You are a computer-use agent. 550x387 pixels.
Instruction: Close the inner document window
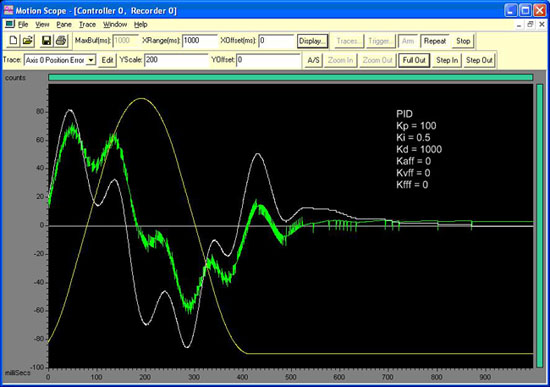coord(542,24)
